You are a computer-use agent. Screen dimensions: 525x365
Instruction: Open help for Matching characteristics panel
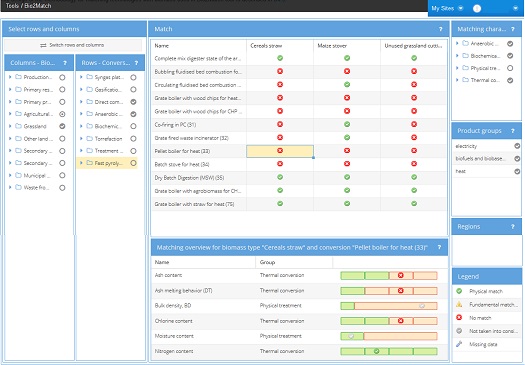pos(513,29)
